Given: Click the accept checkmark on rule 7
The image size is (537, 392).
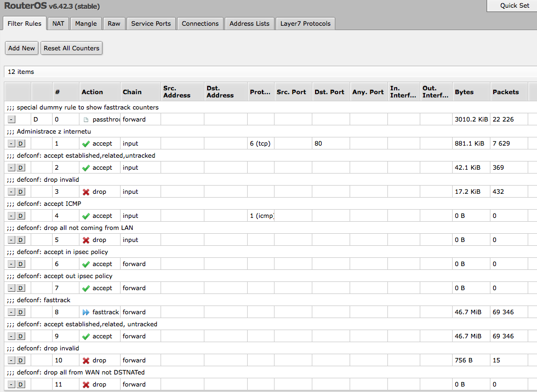Looking at the screenshot, I should click(x=86, y=289).
